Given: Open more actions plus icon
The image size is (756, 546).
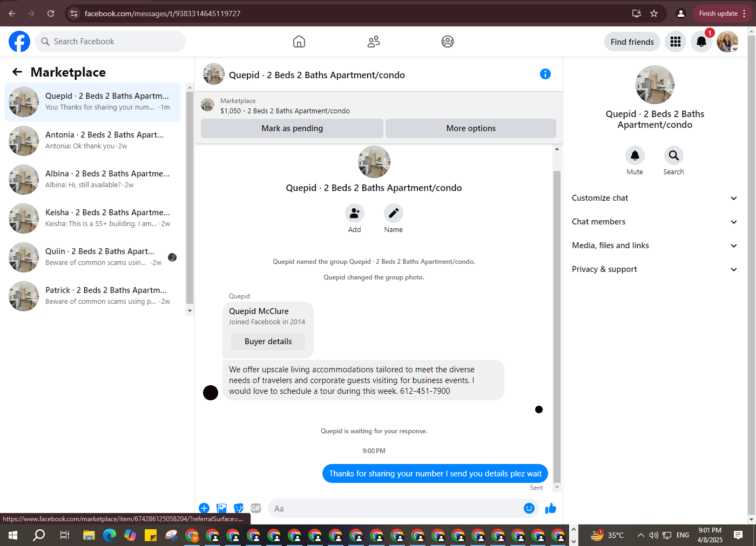Looking at the screenshot, I should pyautogui.click(x=204, y=508).
